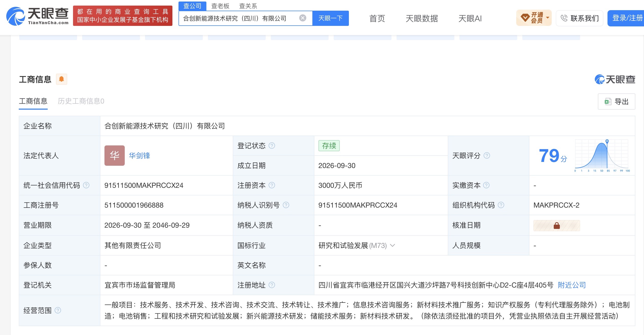Select the 工商信息 sub-tab
The image size is (644, 335).
33,101
